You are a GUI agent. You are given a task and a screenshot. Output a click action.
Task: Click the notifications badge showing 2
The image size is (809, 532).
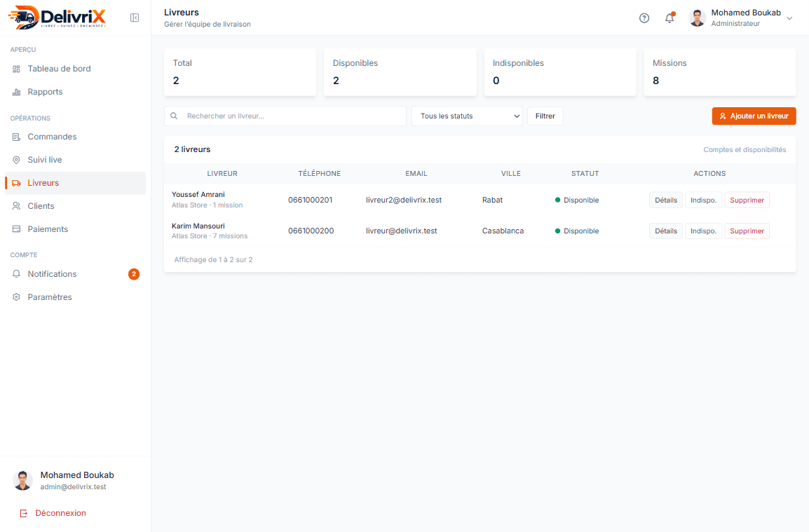(134, 274)
